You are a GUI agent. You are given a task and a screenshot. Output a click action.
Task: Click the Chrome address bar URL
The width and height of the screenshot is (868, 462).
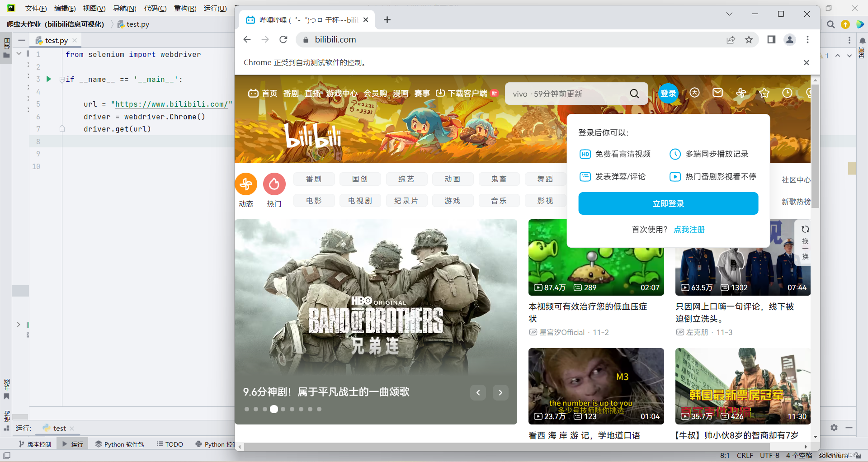click(x=335, y=40)
